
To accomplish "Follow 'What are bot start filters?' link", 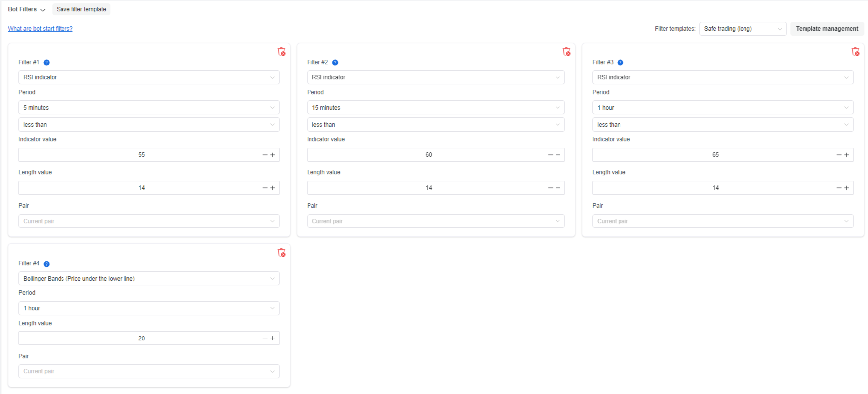I will tap(40, 29).
